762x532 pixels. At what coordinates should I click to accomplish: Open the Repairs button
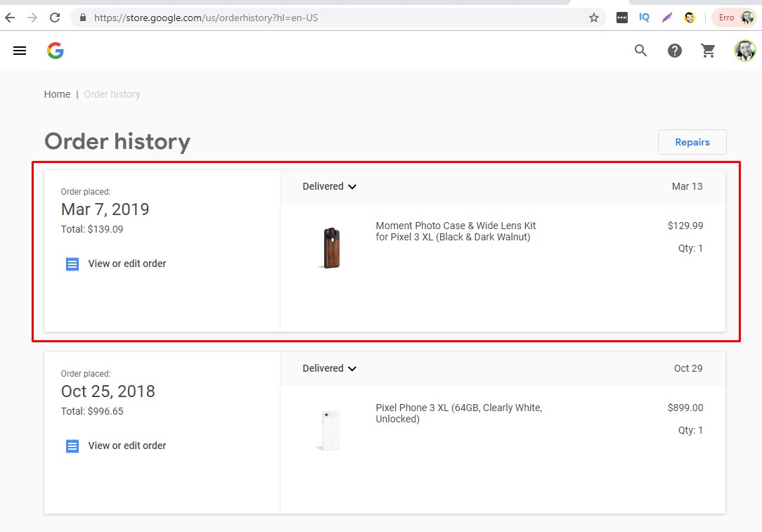pos(692,142)
